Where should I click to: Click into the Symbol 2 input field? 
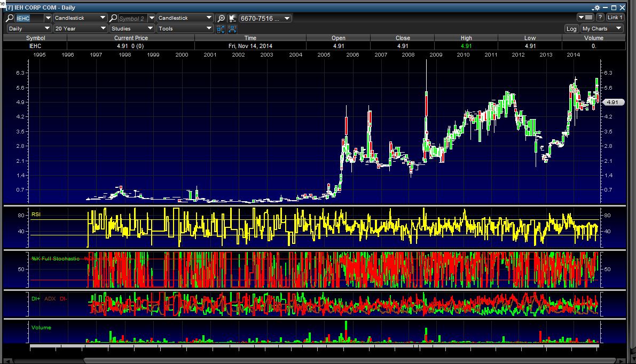click(134, 18)
